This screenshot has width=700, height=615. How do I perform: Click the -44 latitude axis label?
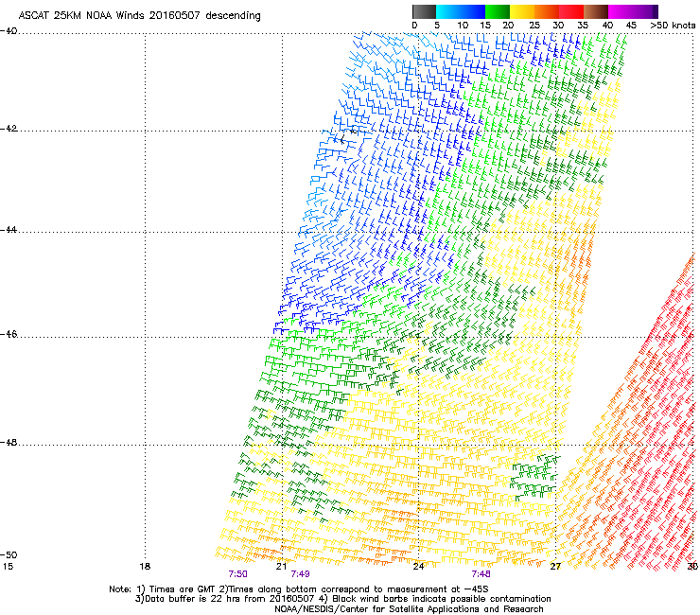click(9, 230)
